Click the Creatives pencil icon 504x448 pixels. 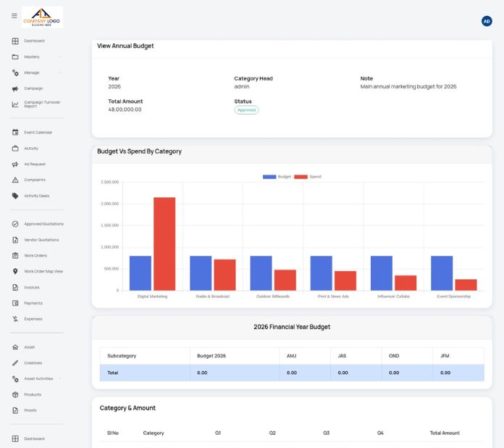[x=15, y=362]
